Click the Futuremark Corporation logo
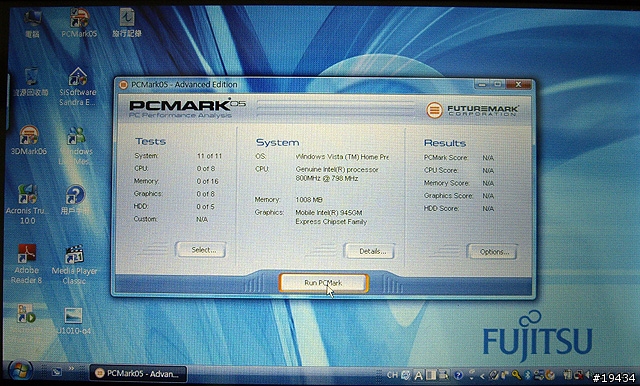The image size is (640, 386). (472, 110)
